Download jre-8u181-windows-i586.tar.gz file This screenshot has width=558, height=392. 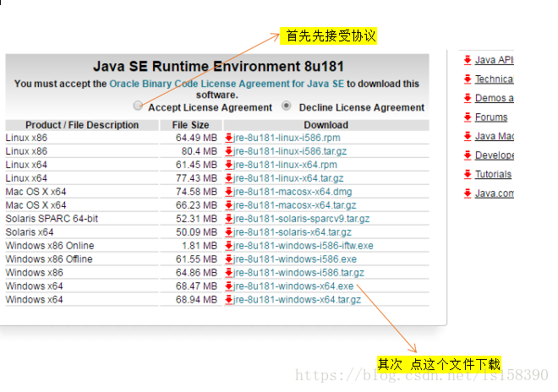(x=299, y=273)
